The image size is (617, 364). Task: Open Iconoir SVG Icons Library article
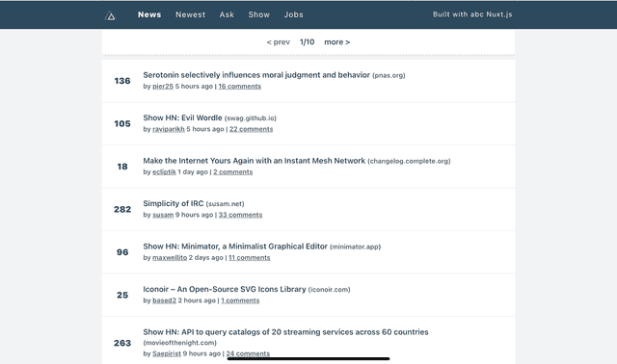pyautogui.click(x=225, y=289)
